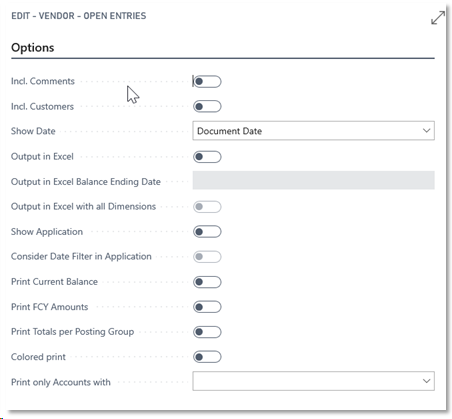Viewport: 452px width, 419px height.
Task: Click the Output in Excel Balance Ending Date label
Action: point(86,182)
